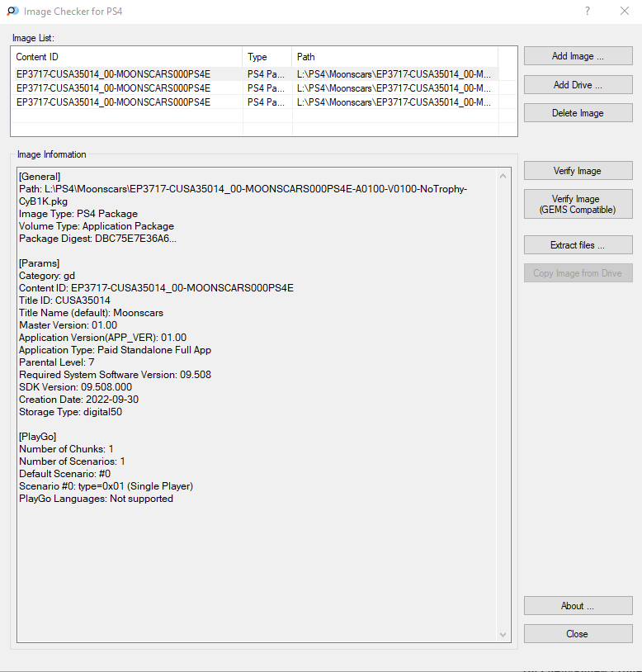This screenshot has height=672, width=642.
Task: Open the Add Drive dialog
Action: point(578,85)
